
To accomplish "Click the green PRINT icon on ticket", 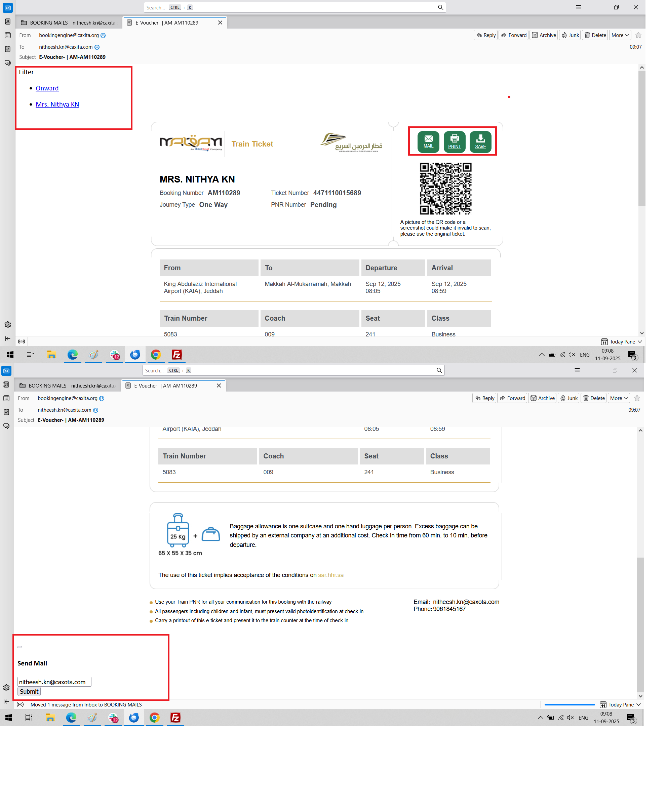I will click(454, 141).
